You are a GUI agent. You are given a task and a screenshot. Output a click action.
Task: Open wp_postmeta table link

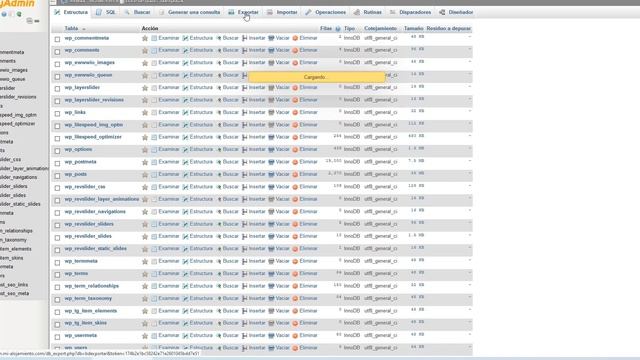click(x=80, y=162)
